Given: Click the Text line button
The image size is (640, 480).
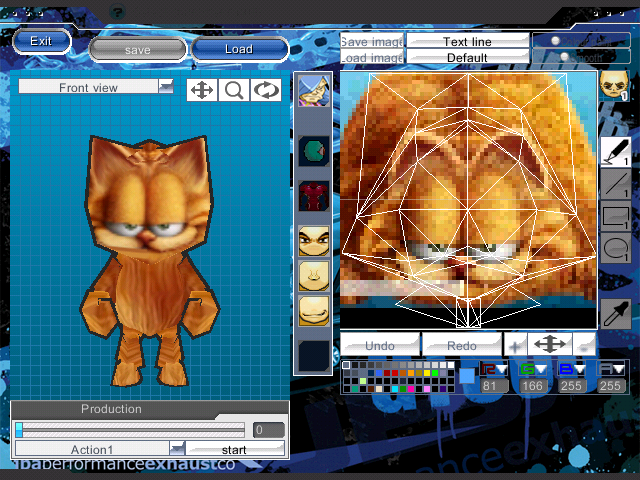Looking at the screenshot, I should (468, 41).
